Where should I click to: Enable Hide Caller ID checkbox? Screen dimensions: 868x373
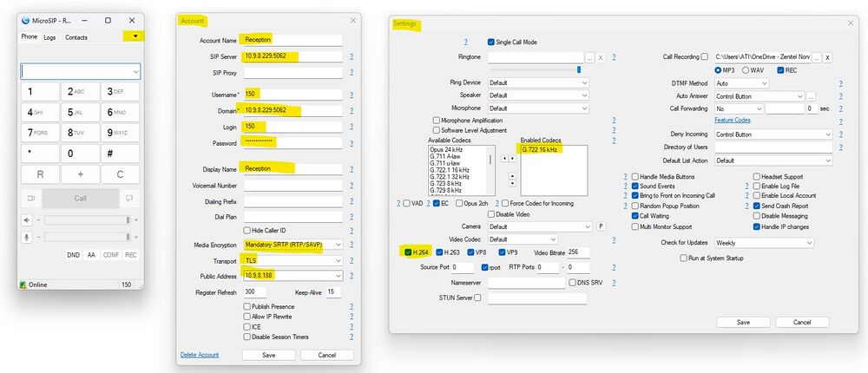[247, 230]
